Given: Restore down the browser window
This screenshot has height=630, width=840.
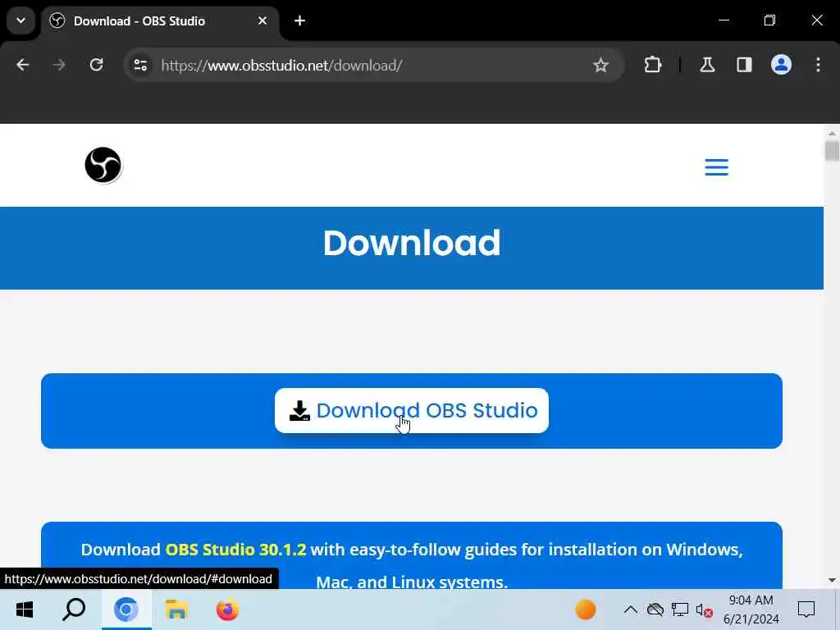Looking at the screenshot, I should pyautogui.click(x=769, y=21).
